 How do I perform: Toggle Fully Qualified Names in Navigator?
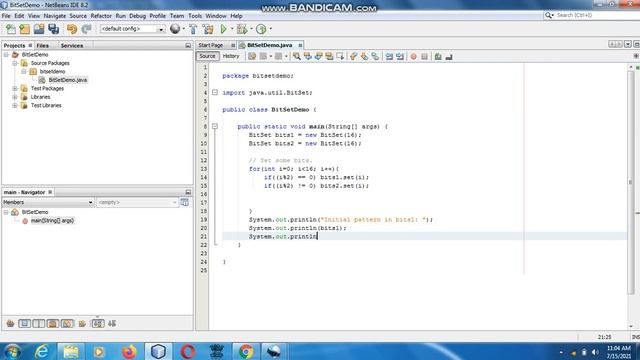82,324
